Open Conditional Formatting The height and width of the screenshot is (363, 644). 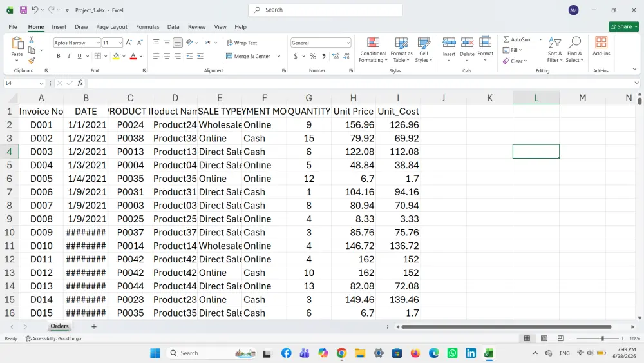373,50
